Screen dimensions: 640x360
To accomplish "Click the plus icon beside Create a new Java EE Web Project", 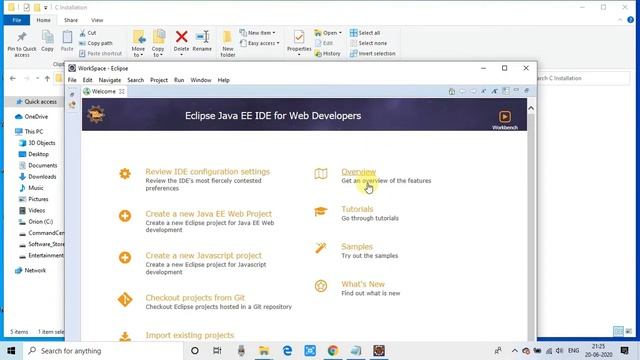I will [125, 216].
